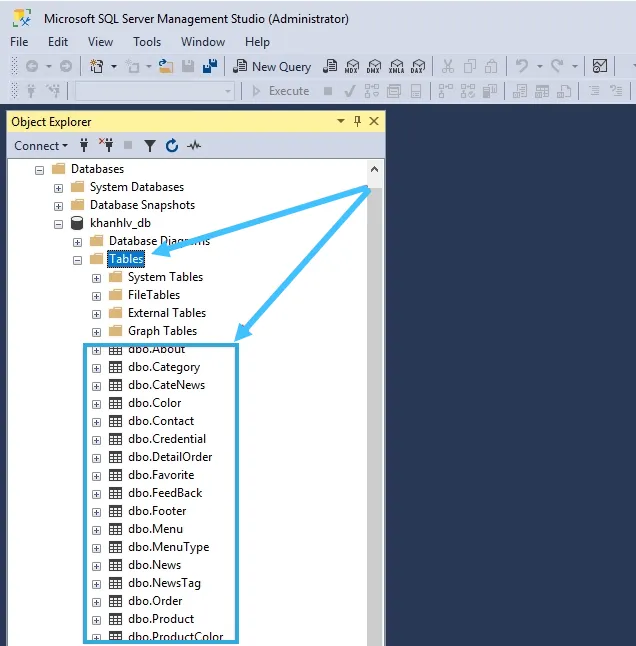Expand the System Databases node

[x=58, y=188]
